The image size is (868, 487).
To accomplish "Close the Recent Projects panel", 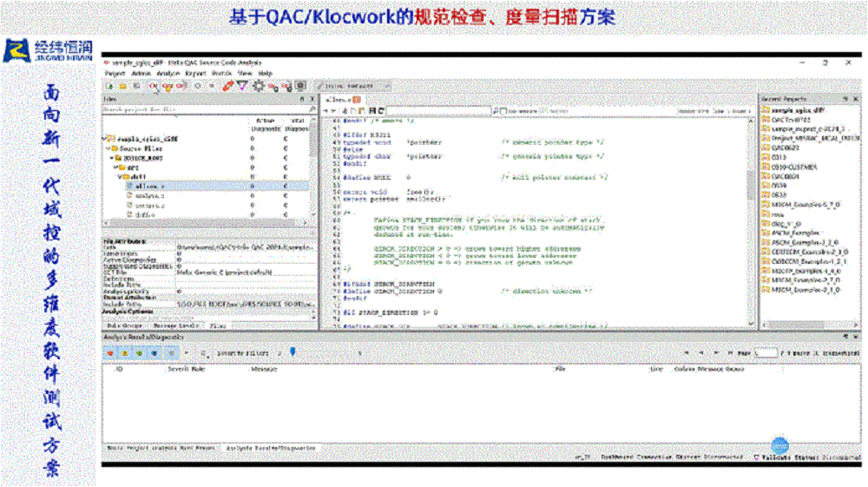I will point(856,99).
